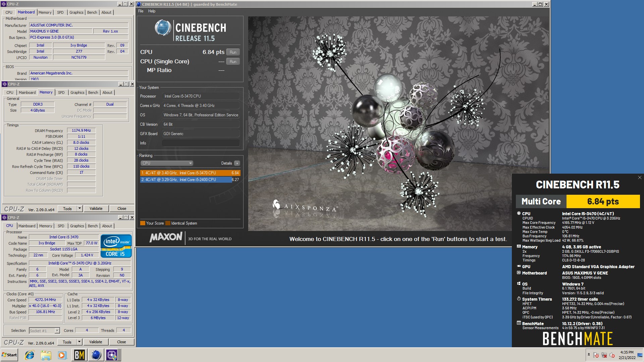Click the BenchMate version icon in the panel
Screen dimensions: 644x362
pyautogui.click(x=519, y=323)
